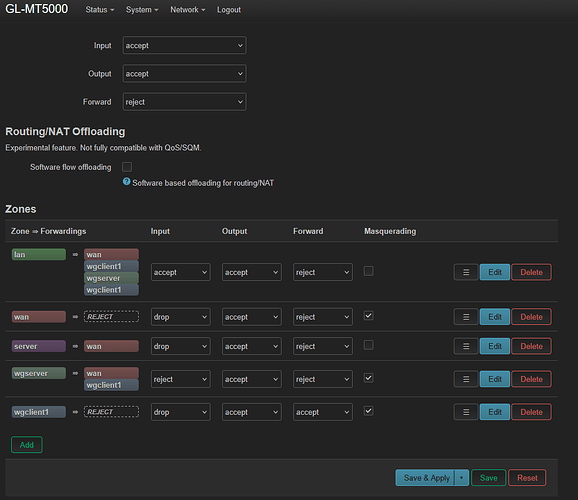Edit the wan zone
The width and height of the screenshot is (578, 500).
pyautogui.click(x=495, y=317)
